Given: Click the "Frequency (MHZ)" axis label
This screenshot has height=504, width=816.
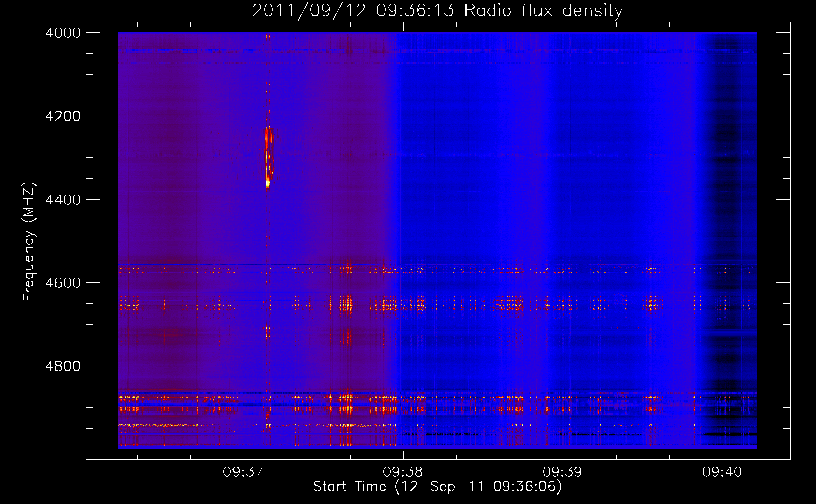Looking at the screenshot, I should (x=29, y=242).
